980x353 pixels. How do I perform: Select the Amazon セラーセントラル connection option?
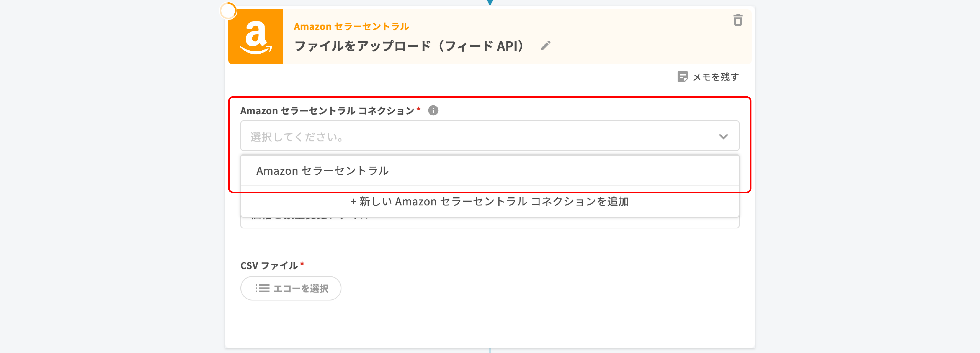coord(323,171)
